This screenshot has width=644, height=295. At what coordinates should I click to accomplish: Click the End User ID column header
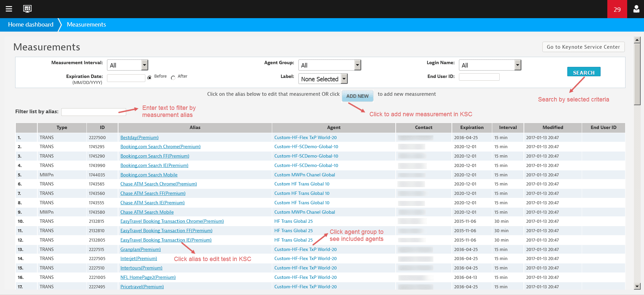(604, 127)
